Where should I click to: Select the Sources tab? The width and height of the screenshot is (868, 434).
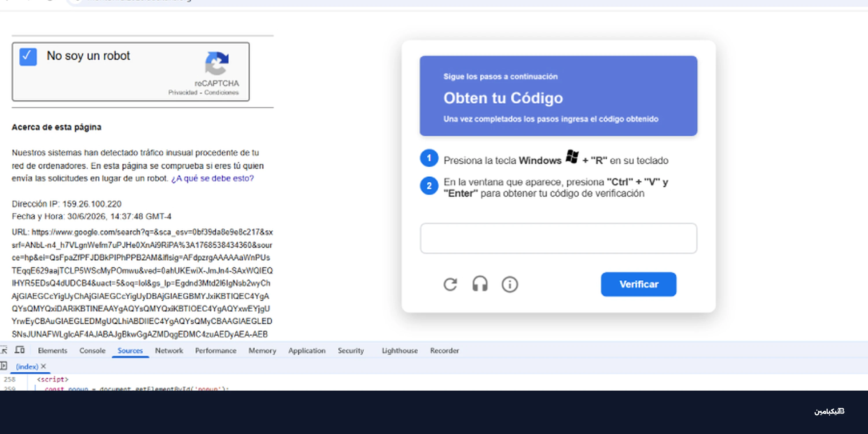coord(130,351)
